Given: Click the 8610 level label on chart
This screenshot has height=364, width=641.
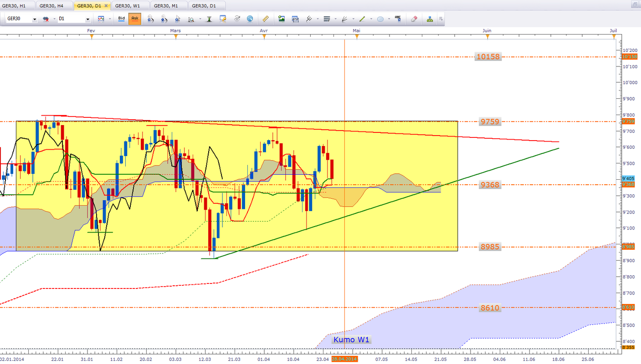Looking at the screenshot, I should [490, 308].
